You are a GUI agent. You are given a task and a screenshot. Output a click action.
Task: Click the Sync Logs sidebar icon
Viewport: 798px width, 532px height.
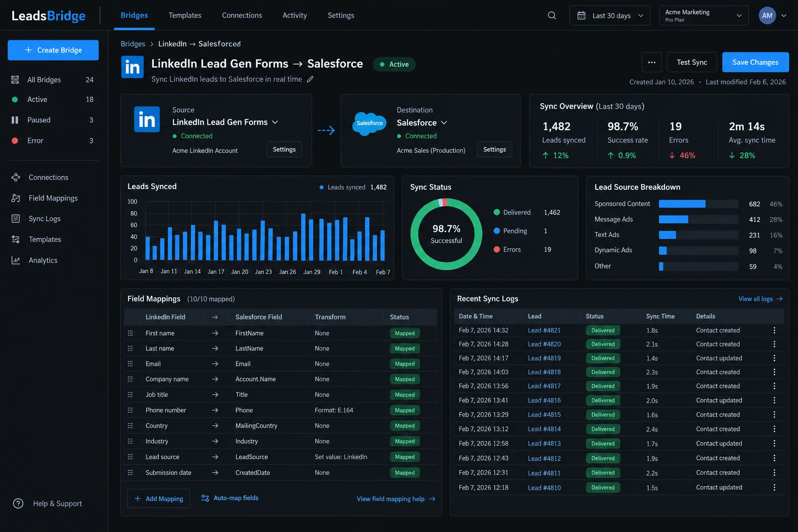point(16,219)
